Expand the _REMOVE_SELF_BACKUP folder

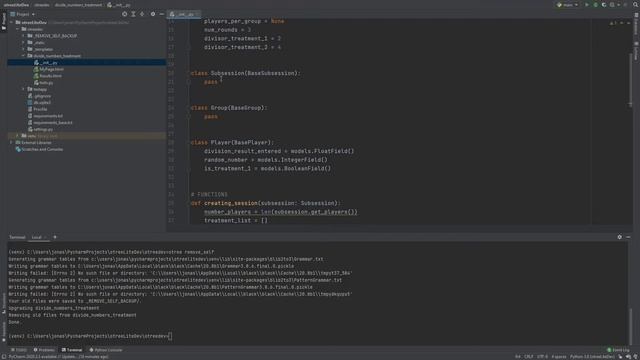(24, 36)
